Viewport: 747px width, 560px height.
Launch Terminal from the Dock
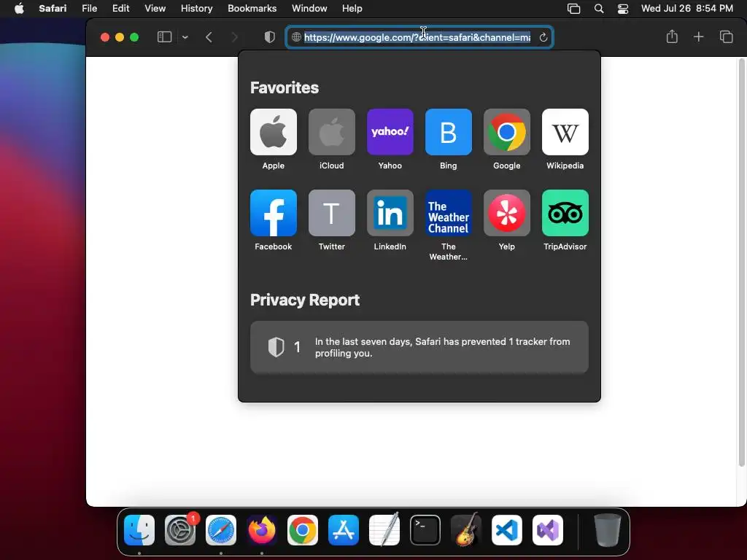tap(425, 530)
